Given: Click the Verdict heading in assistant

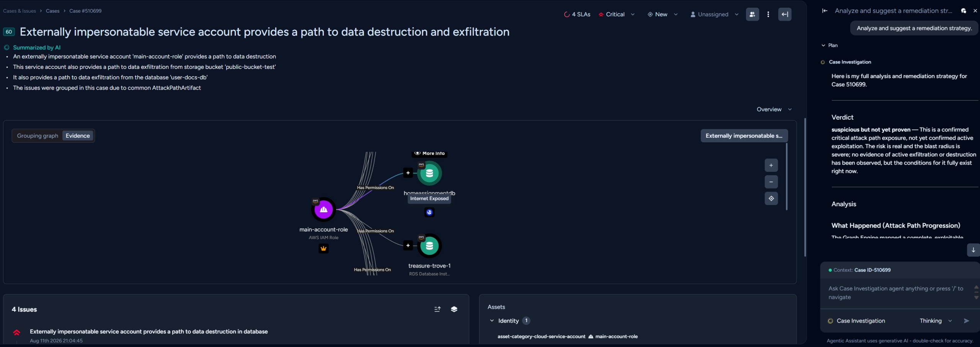Looking at the screenshot, I should tap(842, 117).
